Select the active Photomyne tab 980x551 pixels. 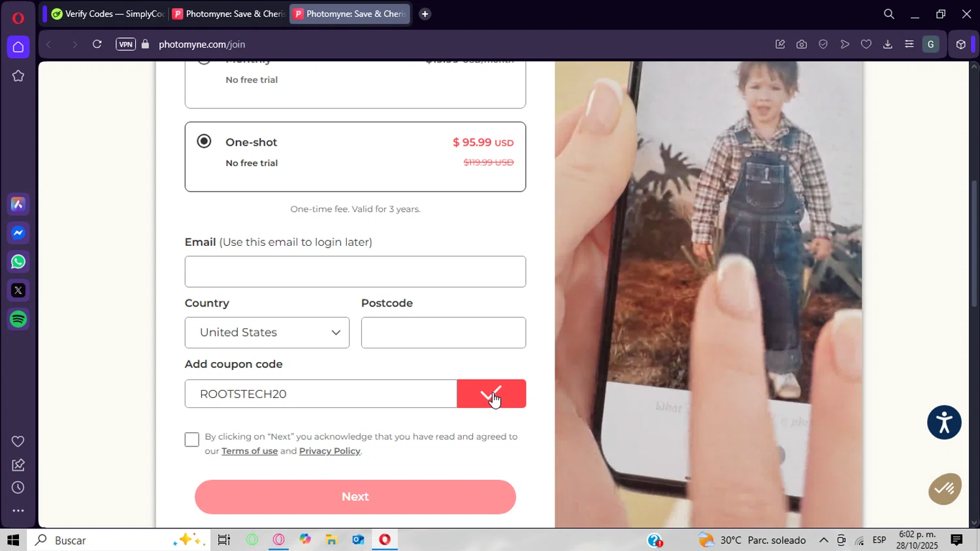(x=350, y=14)
